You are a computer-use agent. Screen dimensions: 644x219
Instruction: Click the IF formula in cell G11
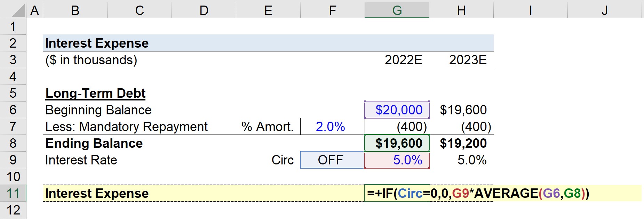click(478, 193)
